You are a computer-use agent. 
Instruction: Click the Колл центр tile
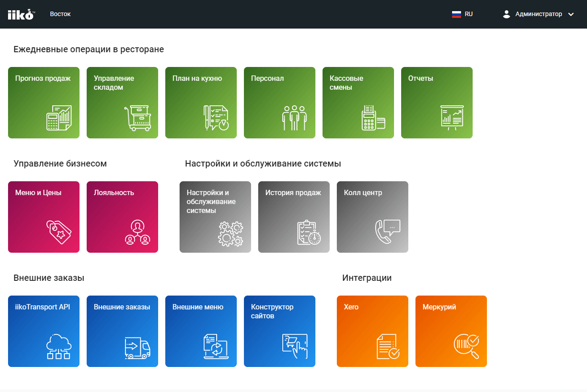(373, 217)
